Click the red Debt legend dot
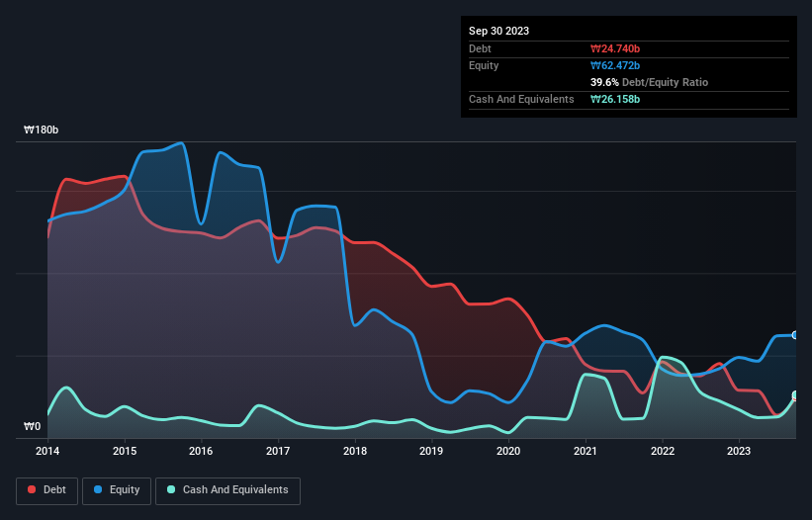Viewport: 812px width, 520px height. tap(32, 489)
